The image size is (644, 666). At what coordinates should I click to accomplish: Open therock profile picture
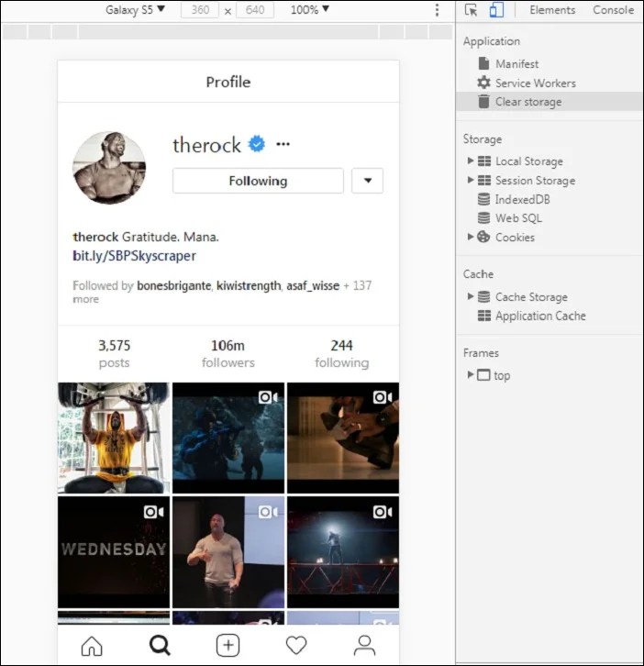point(109,168)
